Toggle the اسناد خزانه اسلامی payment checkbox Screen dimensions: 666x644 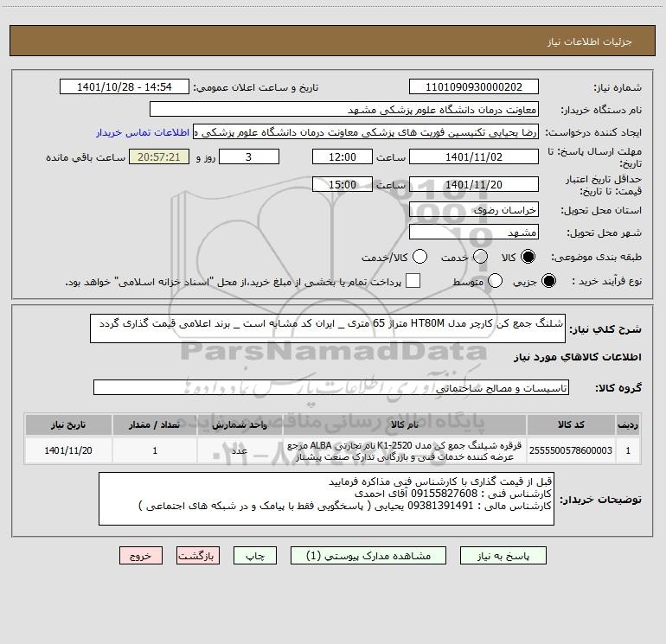(413, 281)
